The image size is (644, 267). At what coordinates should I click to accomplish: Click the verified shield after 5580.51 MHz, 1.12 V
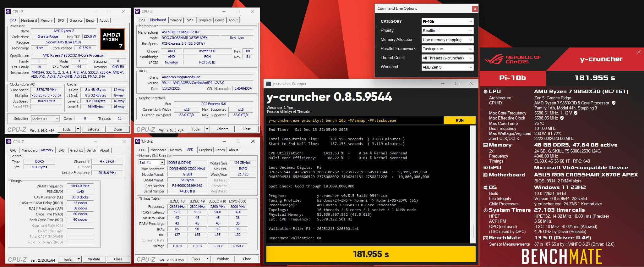tap(576, 113)
